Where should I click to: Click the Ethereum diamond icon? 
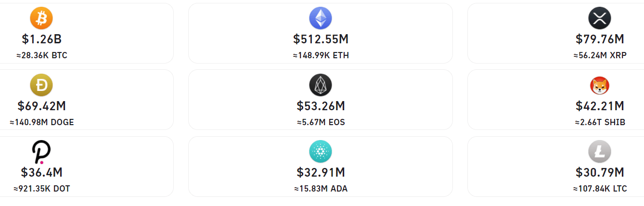(x=321, y=19)
